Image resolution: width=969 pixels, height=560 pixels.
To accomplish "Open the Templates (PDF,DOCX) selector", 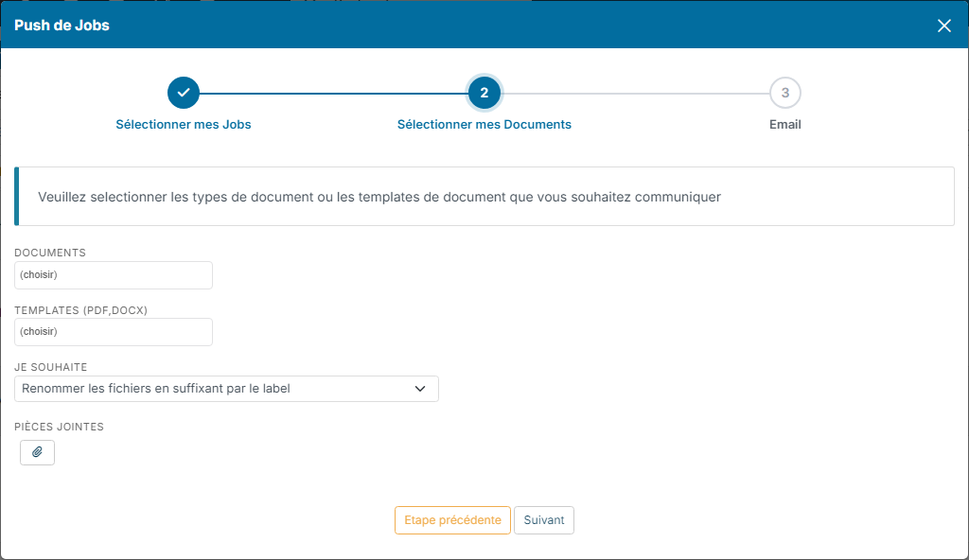I will coord(114,332).
